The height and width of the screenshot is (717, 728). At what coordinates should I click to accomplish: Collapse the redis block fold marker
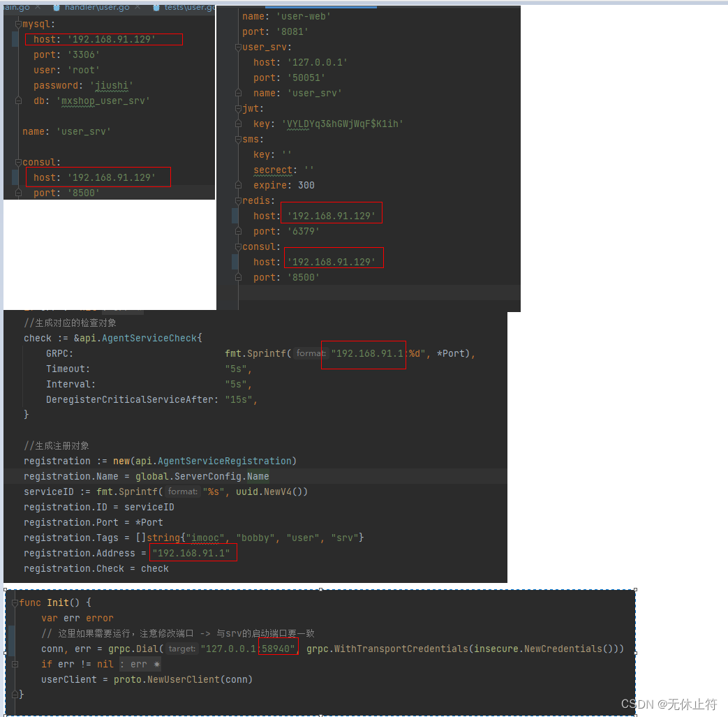tap(238, 200)
